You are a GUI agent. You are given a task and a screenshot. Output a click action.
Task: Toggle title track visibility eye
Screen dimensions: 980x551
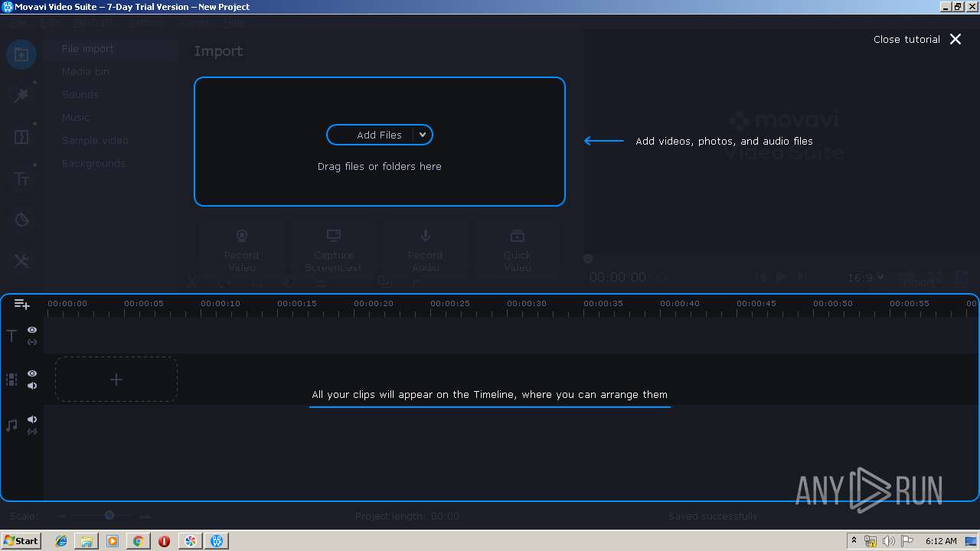click(32, 330)
